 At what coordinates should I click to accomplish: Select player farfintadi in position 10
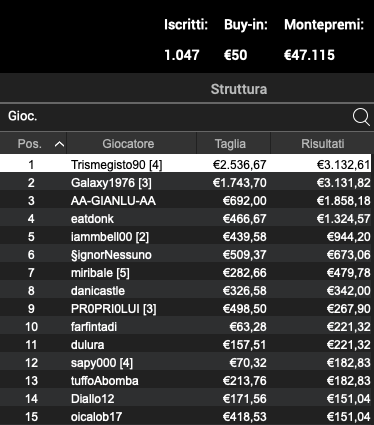(x=185, y=327)
